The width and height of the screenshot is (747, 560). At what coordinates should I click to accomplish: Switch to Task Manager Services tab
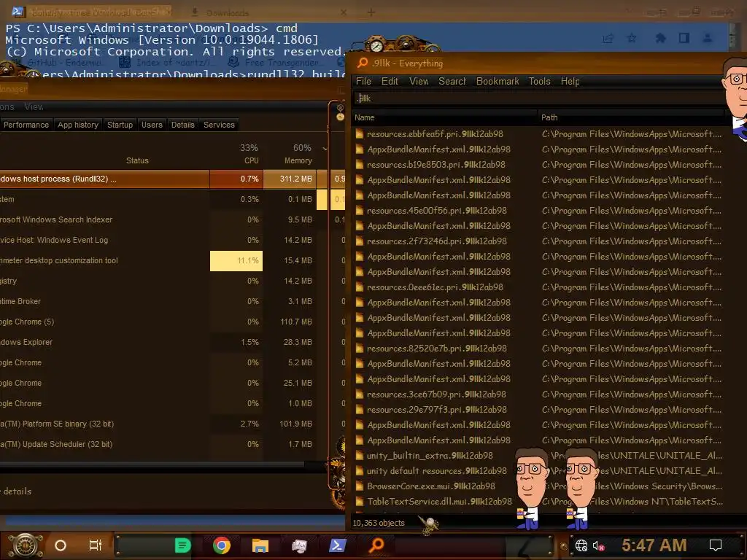tap(219, 125)
